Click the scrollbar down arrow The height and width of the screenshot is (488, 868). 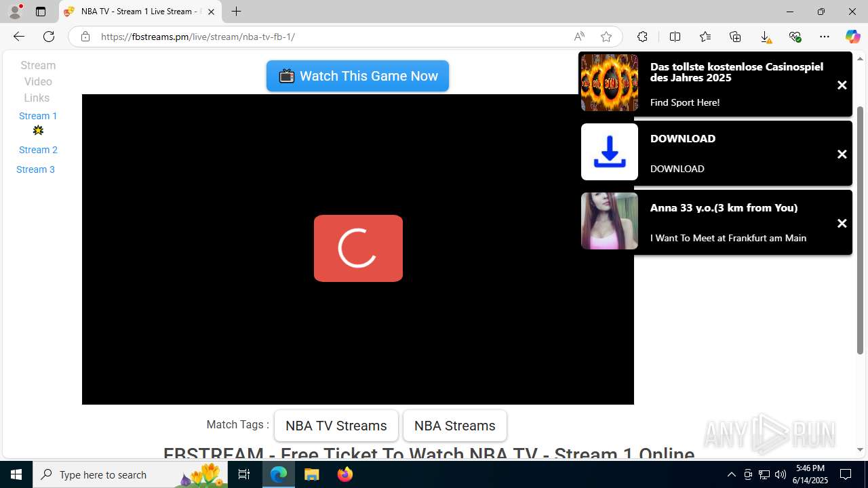click(861, 450)
